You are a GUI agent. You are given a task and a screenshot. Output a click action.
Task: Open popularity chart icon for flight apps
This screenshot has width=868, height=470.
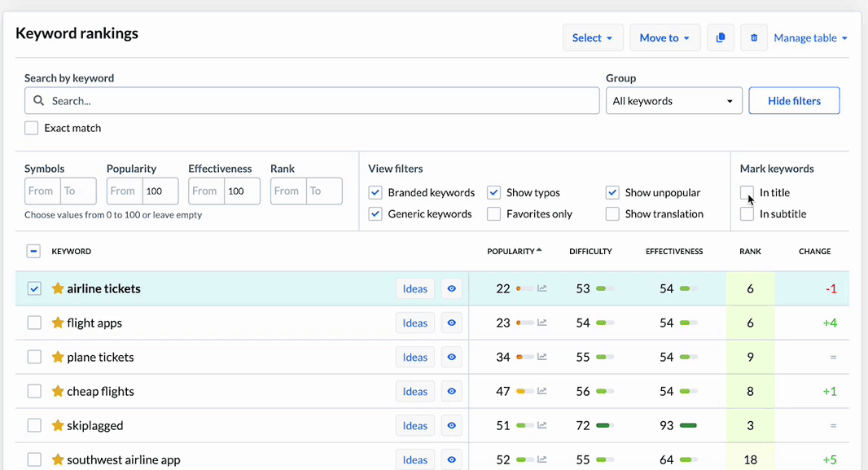click(542, 323)
